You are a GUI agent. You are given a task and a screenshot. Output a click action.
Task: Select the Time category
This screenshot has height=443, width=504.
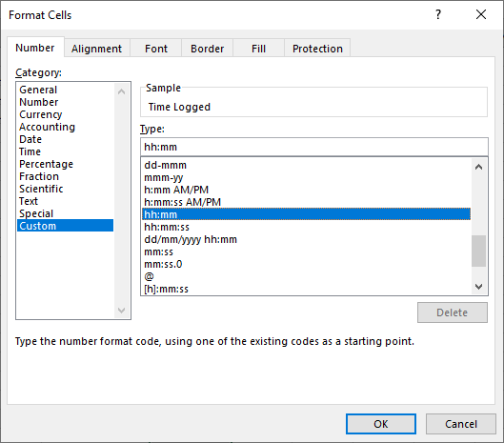pos(30,151)
